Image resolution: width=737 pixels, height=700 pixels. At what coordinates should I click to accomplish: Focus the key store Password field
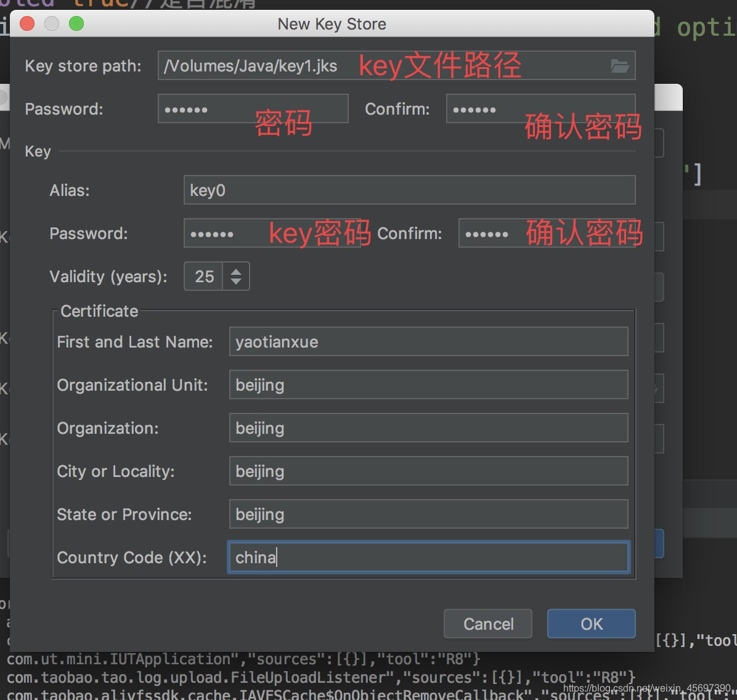pos(253,108)
